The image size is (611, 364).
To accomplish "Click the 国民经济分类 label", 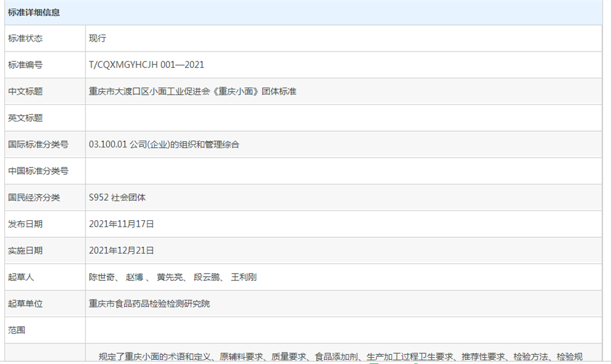I will [x=34, y=197].
